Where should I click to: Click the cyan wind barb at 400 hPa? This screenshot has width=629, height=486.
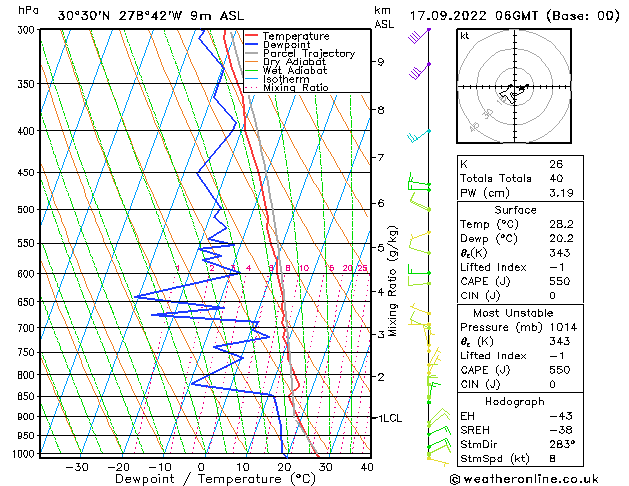tap(418, 137)
